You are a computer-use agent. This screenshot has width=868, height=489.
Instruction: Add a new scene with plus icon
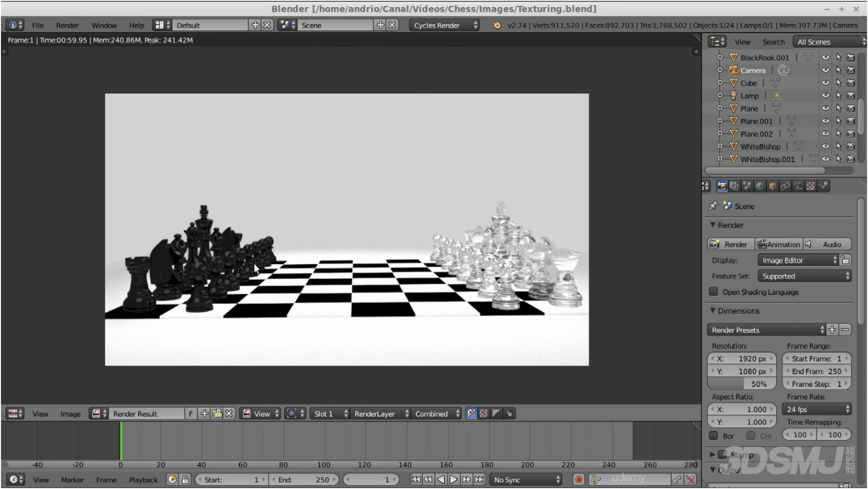pyautogui.click(x=381, y=25)
